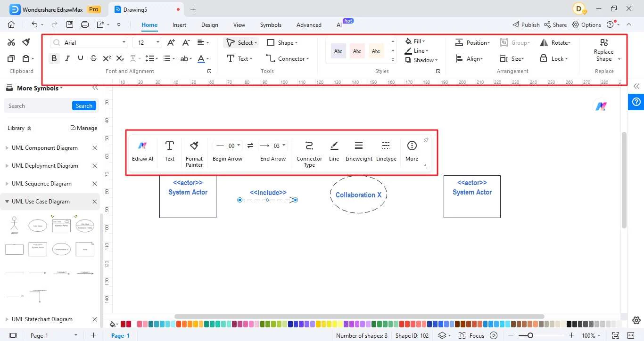The width and height of the screenshot is (644, 341).
Task: Click the Search button in symbols panel
Action: pos(84,106)
